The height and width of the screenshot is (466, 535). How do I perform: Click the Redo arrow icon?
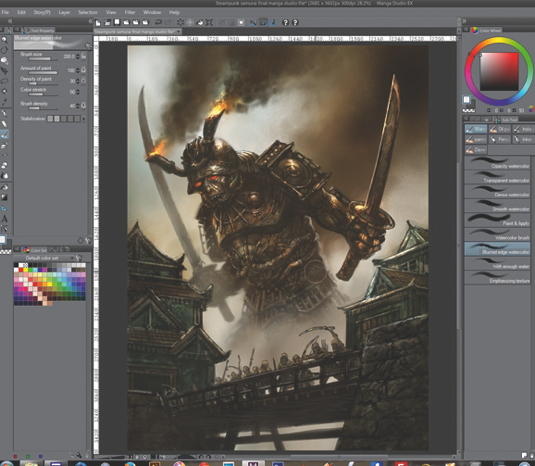point(168,23)
